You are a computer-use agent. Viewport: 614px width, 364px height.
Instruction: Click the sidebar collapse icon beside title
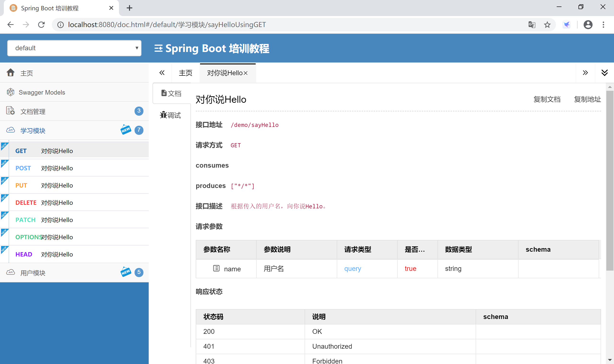(x=158, y=48)
